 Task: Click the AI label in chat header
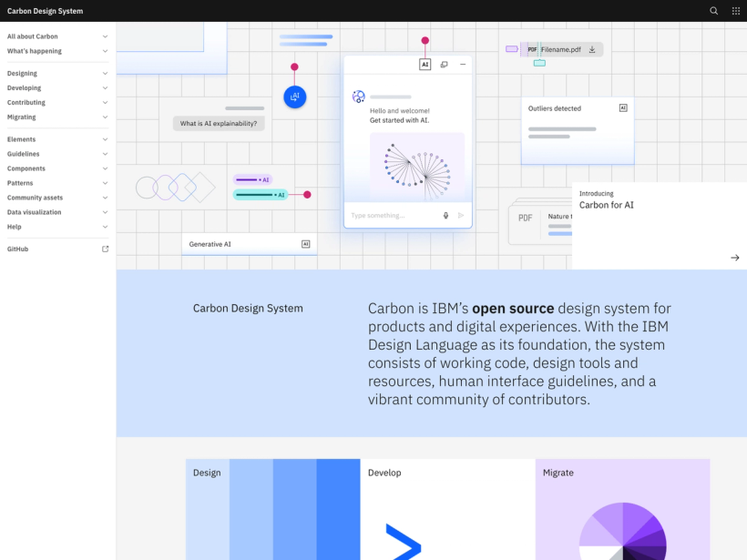pos(425,65)
